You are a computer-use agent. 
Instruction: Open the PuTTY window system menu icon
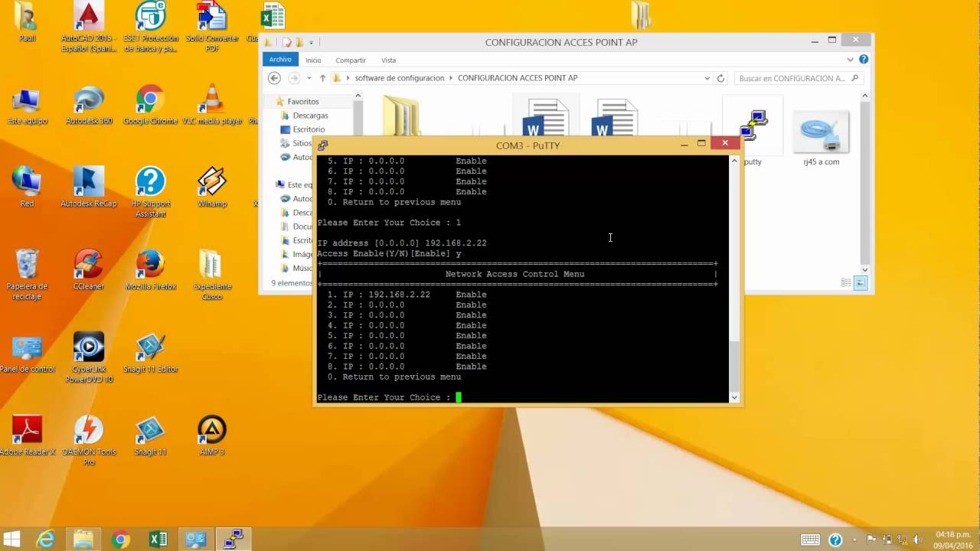point(322,145)
